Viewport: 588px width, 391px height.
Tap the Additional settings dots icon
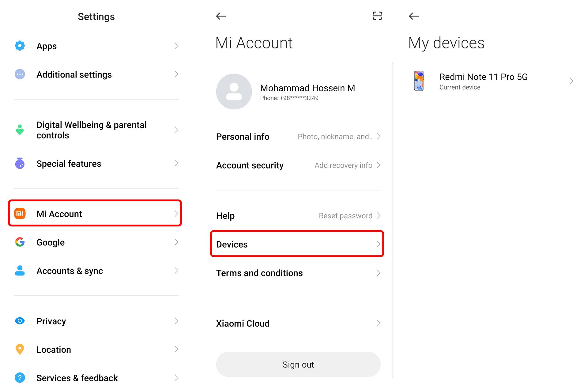tap(20, 74)
